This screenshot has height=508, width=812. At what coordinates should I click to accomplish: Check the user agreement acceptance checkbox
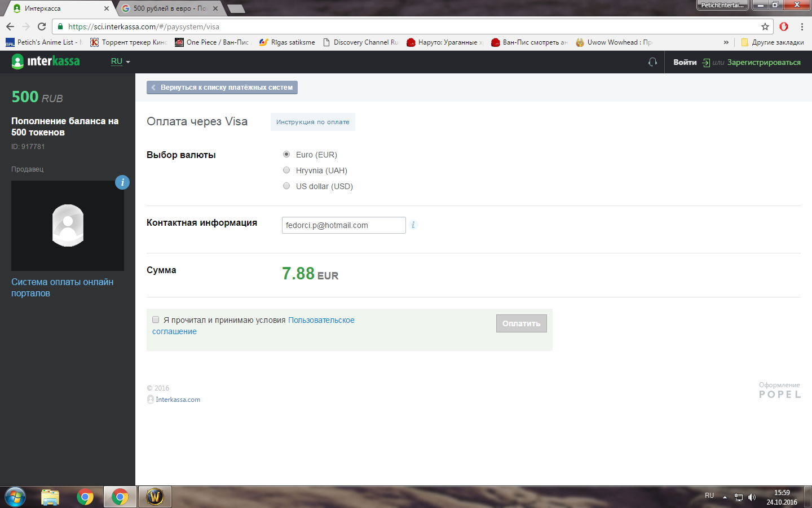[x=156, y=319]
